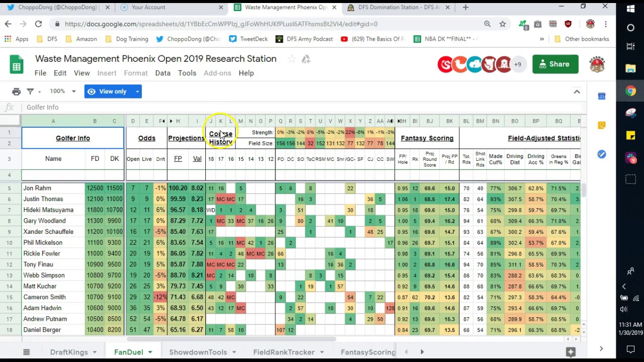The height and width of the screenshot is (362, 644).
Task: Open the Tools menu
Action: 187,73
